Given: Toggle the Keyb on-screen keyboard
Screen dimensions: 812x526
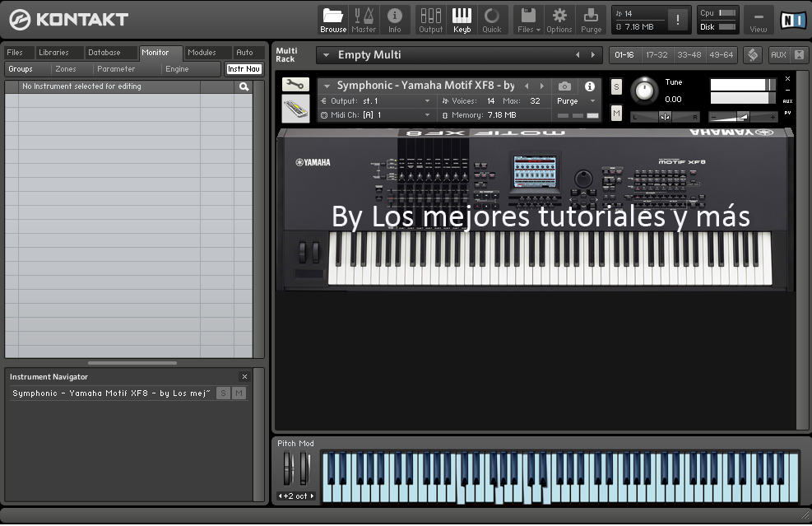Looking at the screenshot, I should coord(462,21).
